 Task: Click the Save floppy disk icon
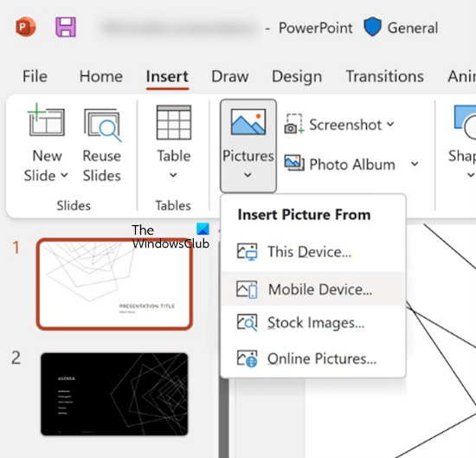[x=66, y=27]
